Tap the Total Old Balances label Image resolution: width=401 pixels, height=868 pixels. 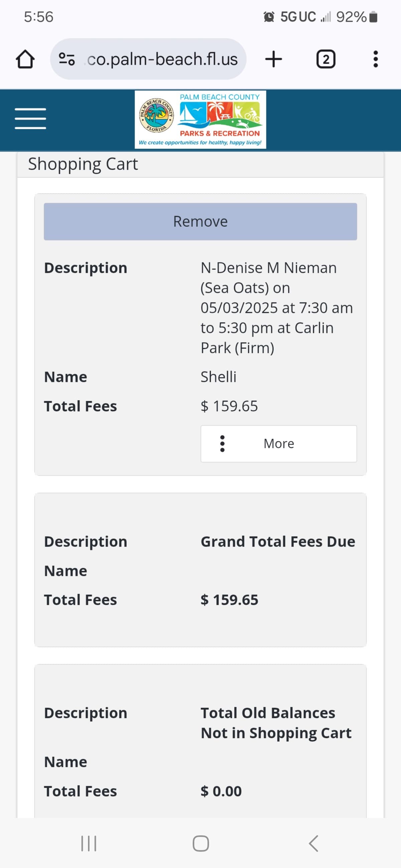(x=276, y=723)
